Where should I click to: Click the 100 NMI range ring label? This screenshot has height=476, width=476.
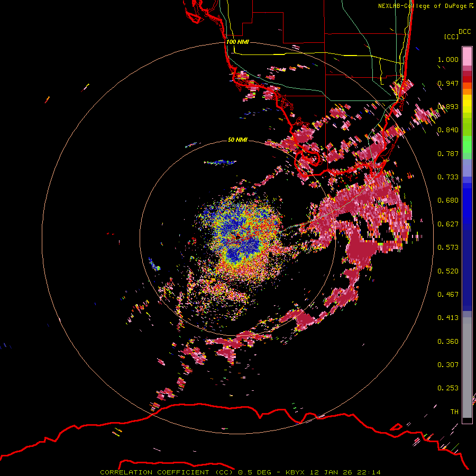coord(237,42)
